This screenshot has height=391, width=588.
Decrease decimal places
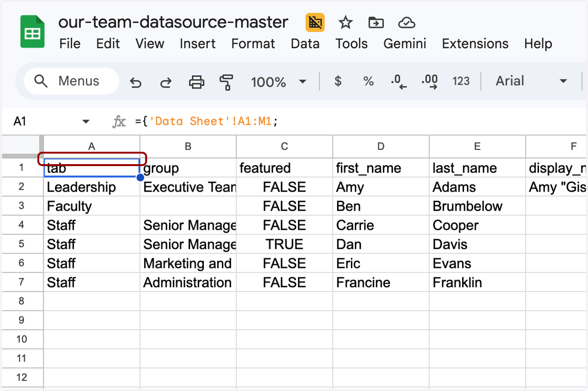coord(399,82)
